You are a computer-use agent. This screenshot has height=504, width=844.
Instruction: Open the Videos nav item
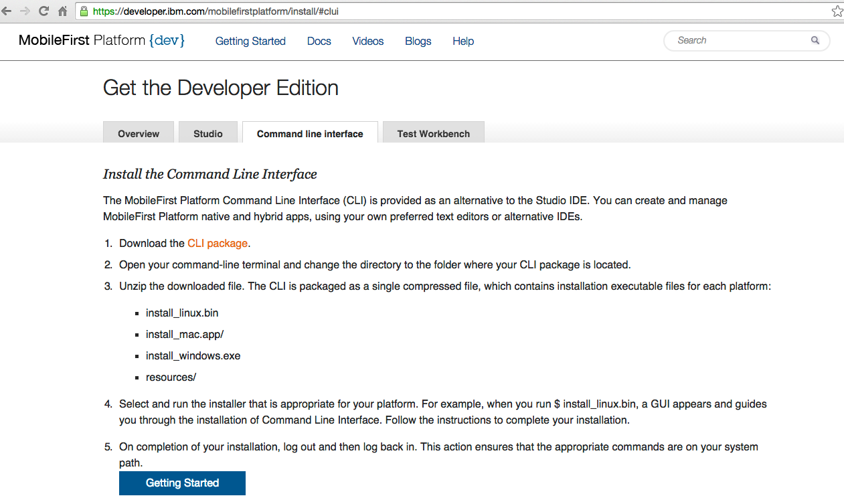tap(368, 41)
